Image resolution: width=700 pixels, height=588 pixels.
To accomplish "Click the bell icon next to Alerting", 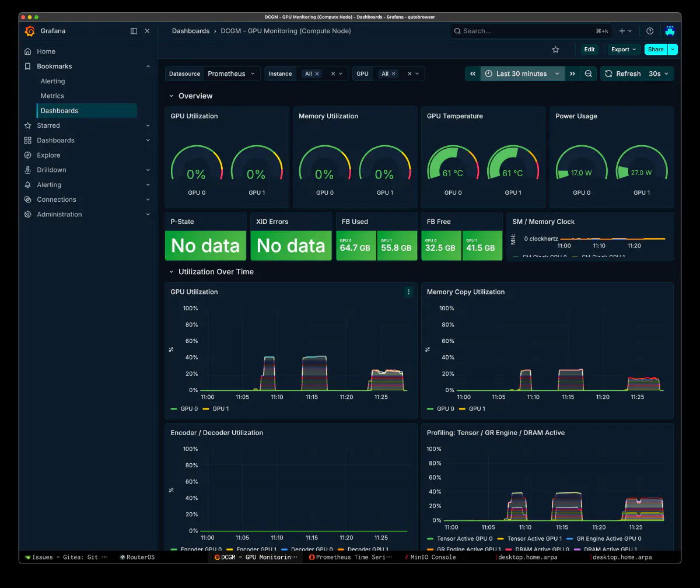I will (x=27, y=185).
